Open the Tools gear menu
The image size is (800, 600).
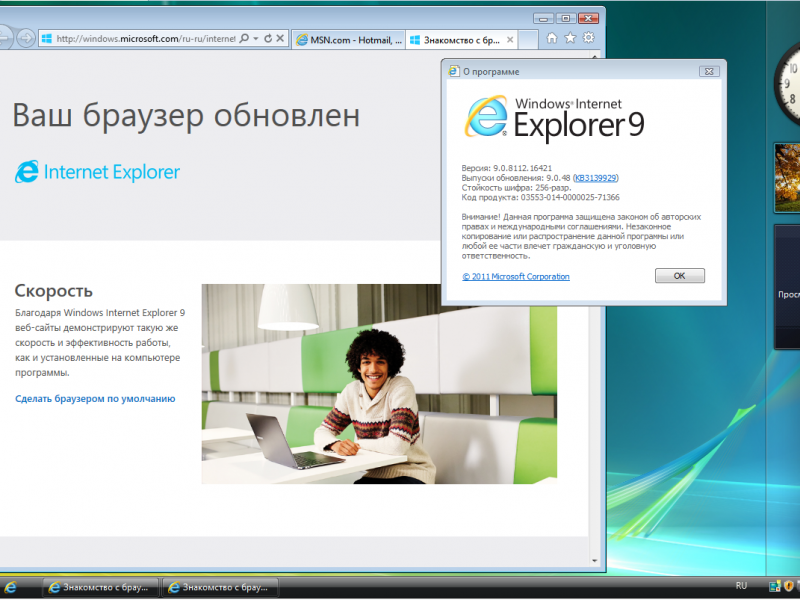589,38
